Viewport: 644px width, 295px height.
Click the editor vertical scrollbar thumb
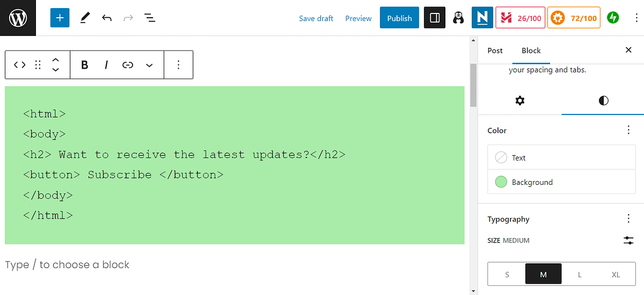473,85
